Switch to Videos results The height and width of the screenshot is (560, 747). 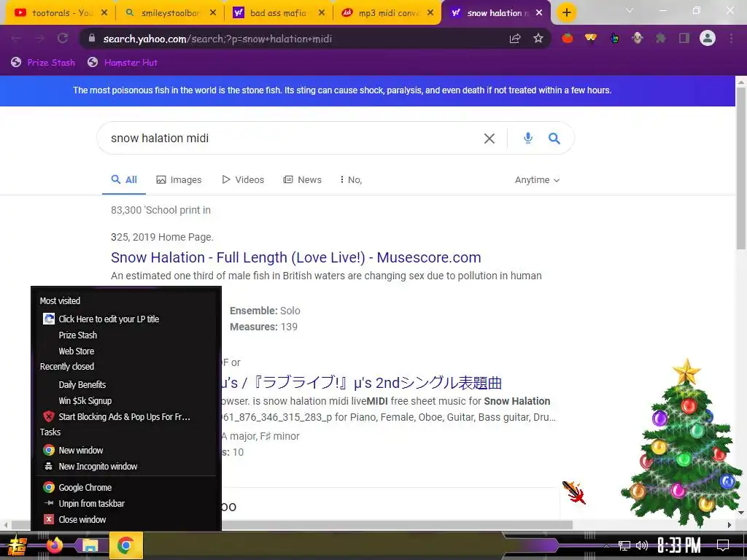pos(243,180)
